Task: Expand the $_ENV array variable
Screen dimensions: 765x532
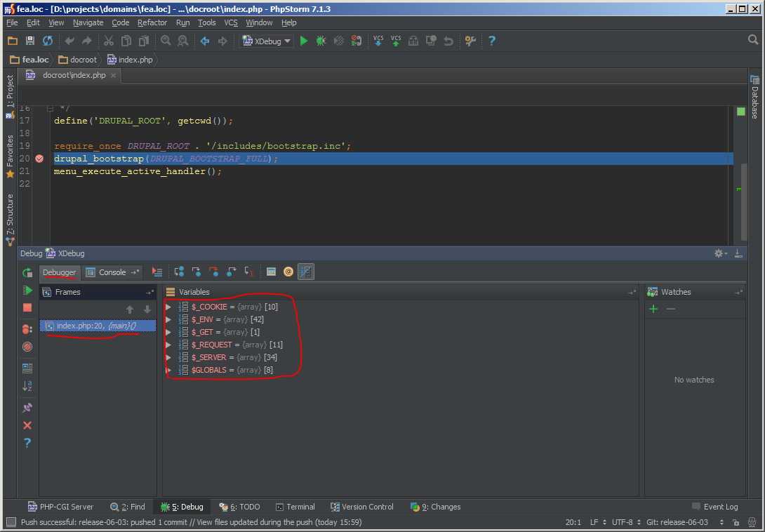Action: point(168,319)
